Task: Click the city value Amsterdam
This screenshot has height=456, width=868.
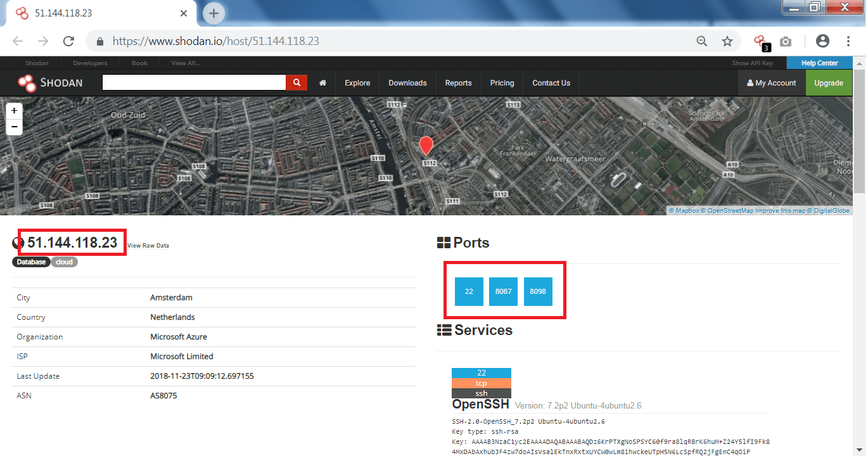Action: (171, 298)
